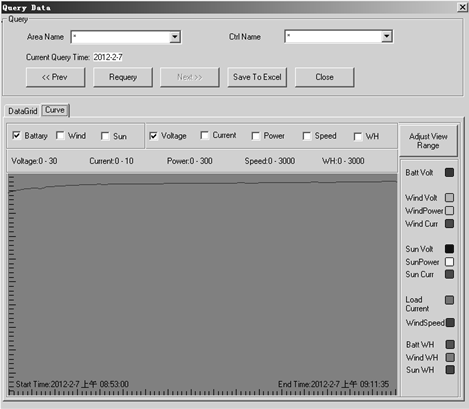Click the Sun Curr color swatch
469x409 pixels.
[449, 274]
